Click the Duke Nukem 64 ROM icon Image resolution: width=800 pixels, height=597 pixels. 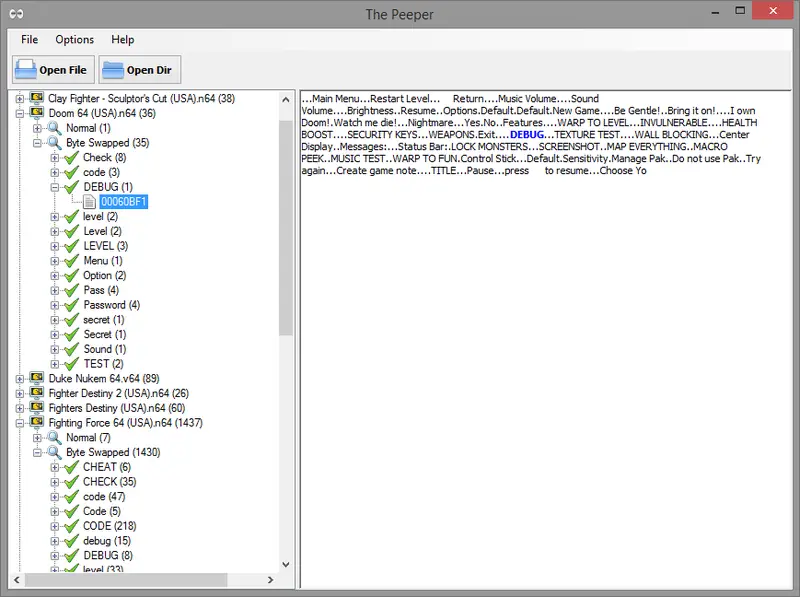37,378
